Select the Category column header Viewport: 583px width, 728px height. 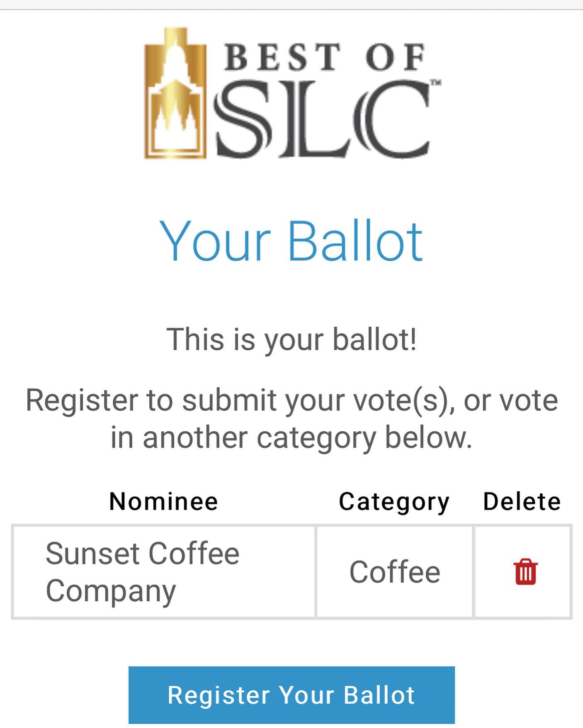click(x=394, y=502)
